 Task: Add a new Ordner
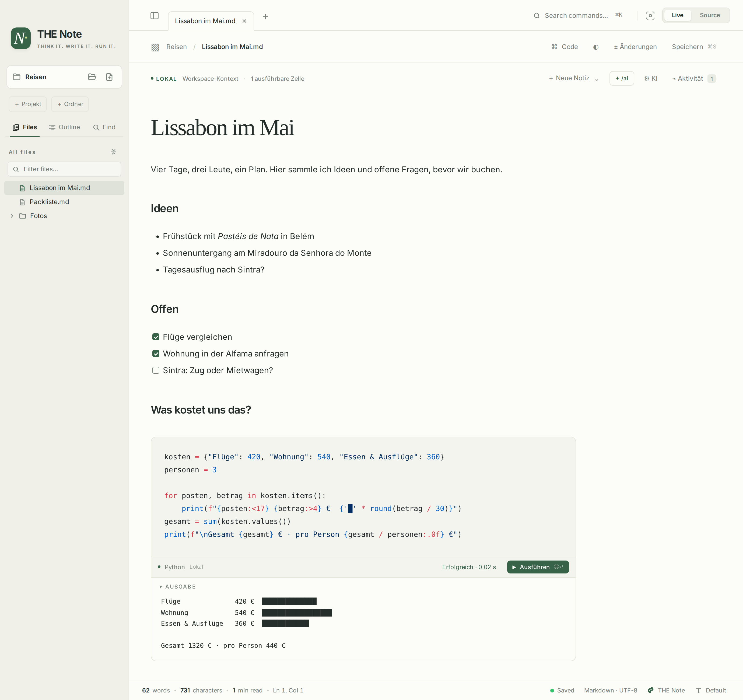coord(70,104)
